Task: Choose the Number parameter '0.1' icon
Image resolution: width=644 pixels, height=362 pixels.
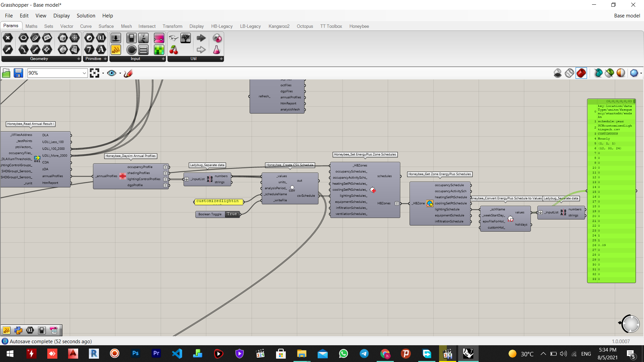Action: 101,38
